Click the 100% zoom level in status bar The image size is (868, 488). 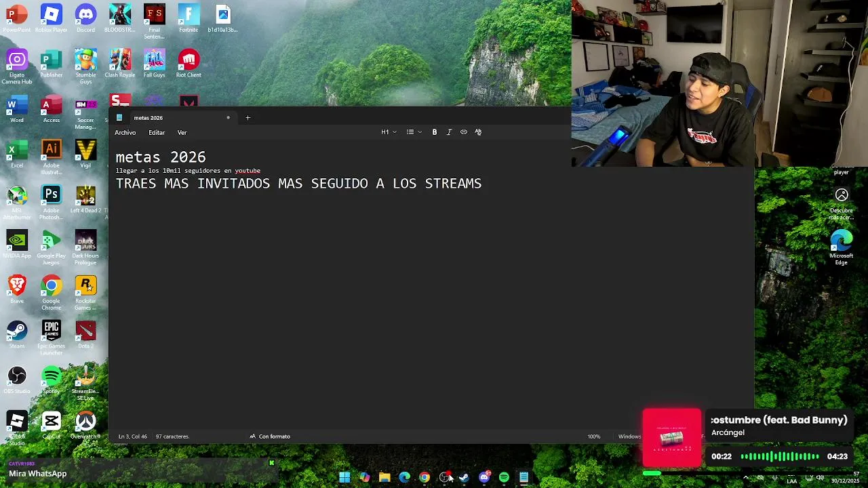pyautogui.click(x=594, y=436)
